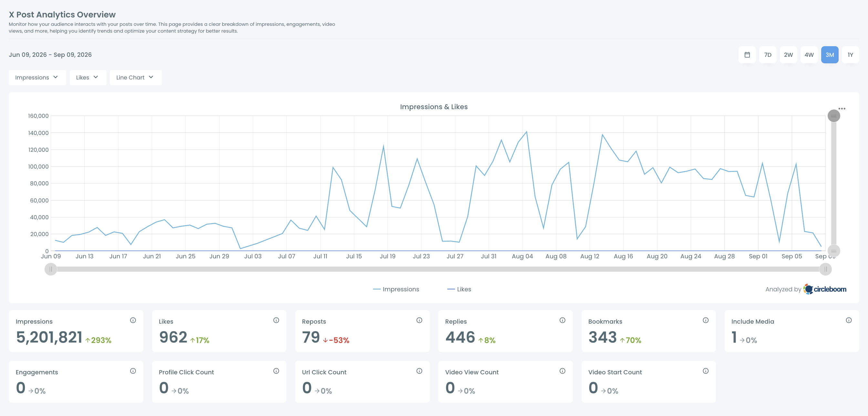This screenshot has width=868, height=416.
Task: Click info icon on Include Media card
Action: [849, 320]
